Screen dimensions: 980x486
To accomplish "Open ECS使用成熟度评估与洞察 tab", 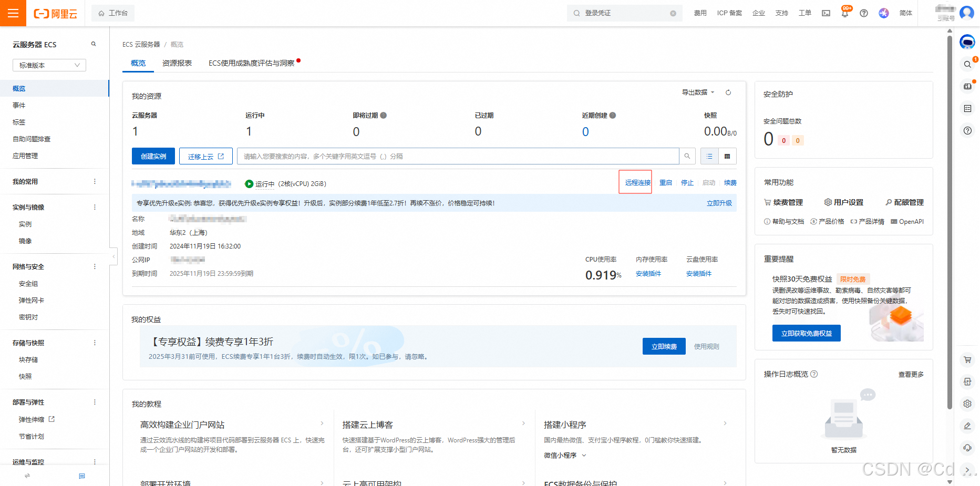I will tap(251, 63).
